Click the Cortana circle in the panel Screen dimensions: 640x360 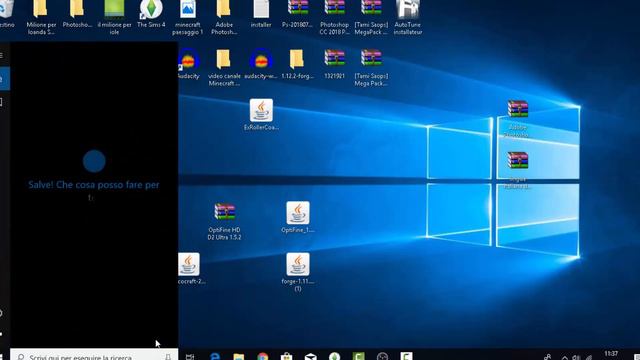coord(94,161)
